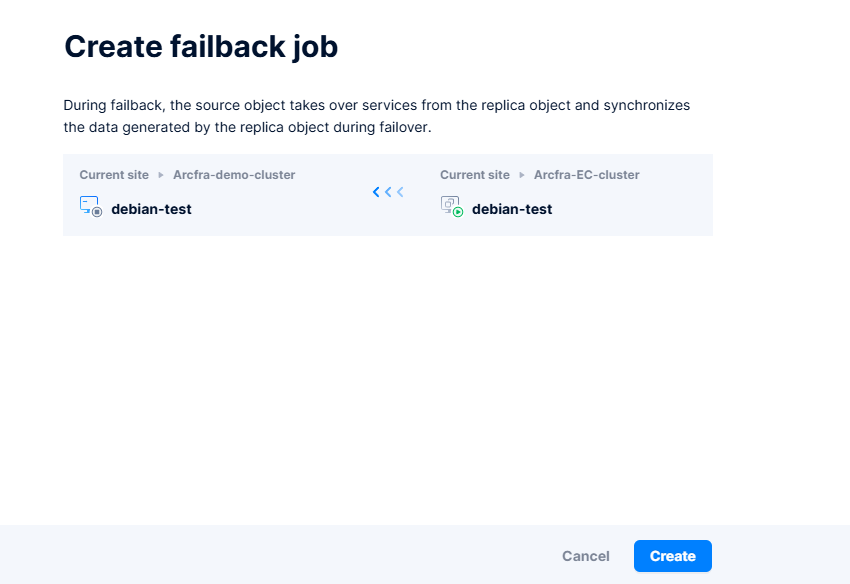Click the green play badge on replica icon
This screenshot has height=584, width=850.
(458, 212)
